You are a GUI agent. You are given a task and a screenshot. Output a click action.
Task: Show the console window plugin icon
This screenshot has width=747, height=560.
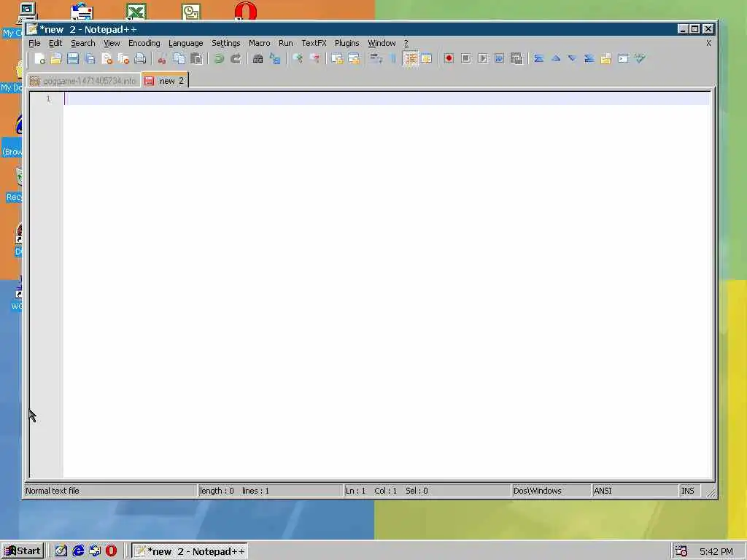tap(623, 58)
